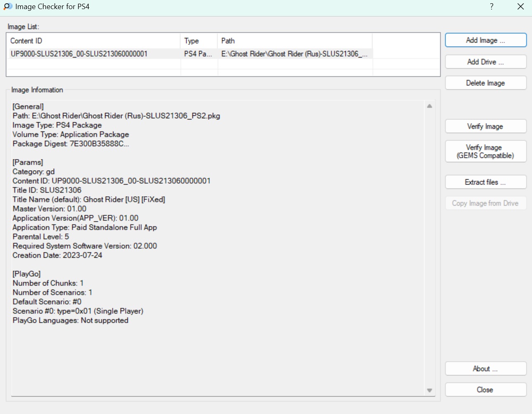Run Verify Image (GEMS Compatible)
532x414 pixels.
pyautogui.click(x=486, y=151)
